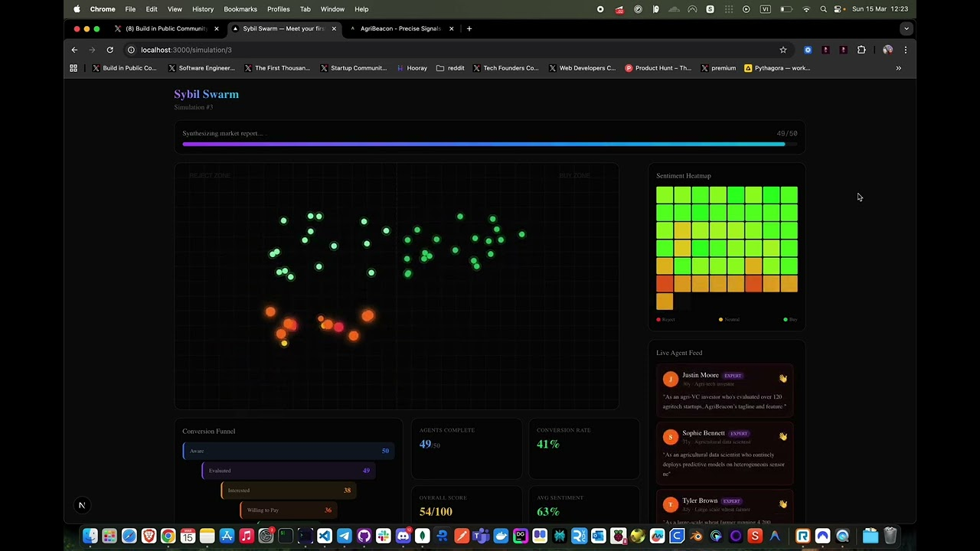Go back using the browser back arrow

tap(74, 50)
